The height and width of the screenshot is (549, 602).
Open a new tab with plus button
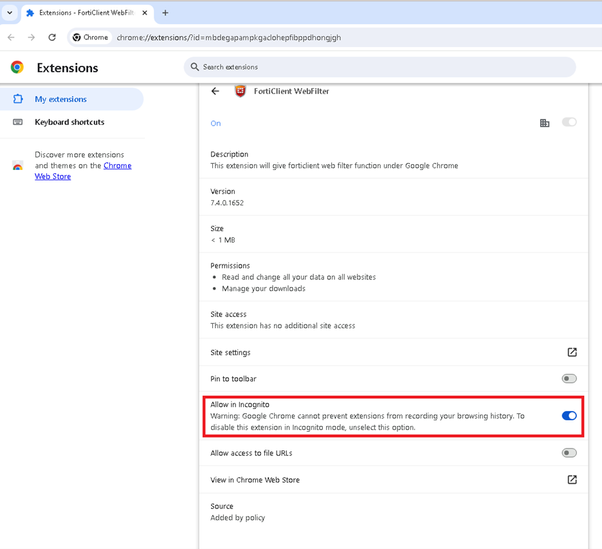pyautogui.click(x=165, y=13)
